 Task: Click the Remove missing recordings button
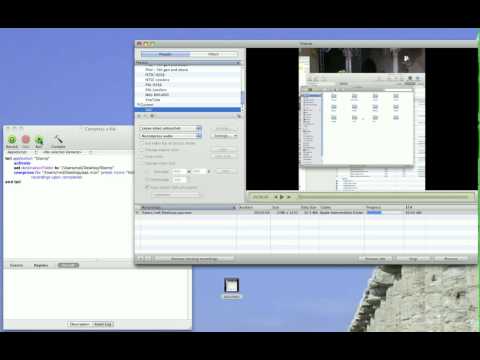pyautogui.click(x=194, y=259)
